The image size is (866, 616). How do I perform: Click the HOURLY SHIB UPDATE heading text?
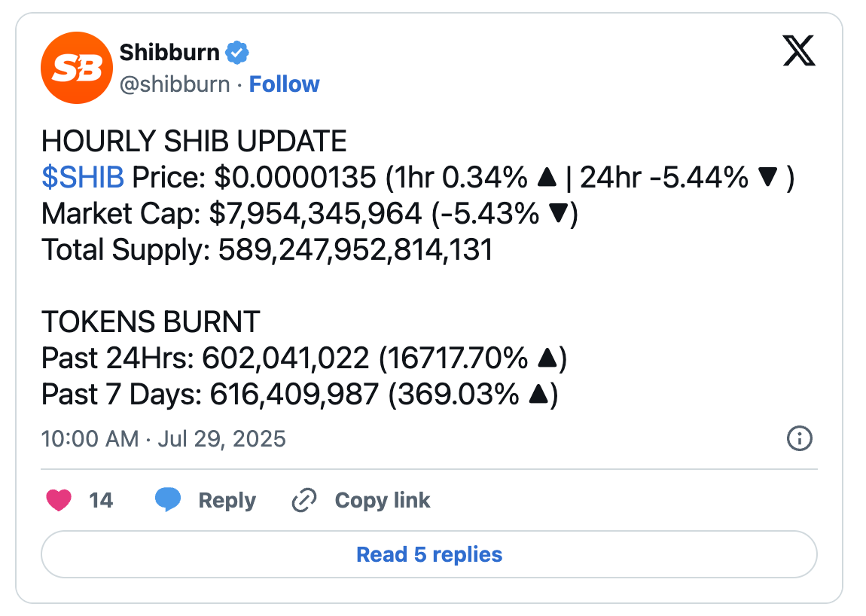click(194, 141)
